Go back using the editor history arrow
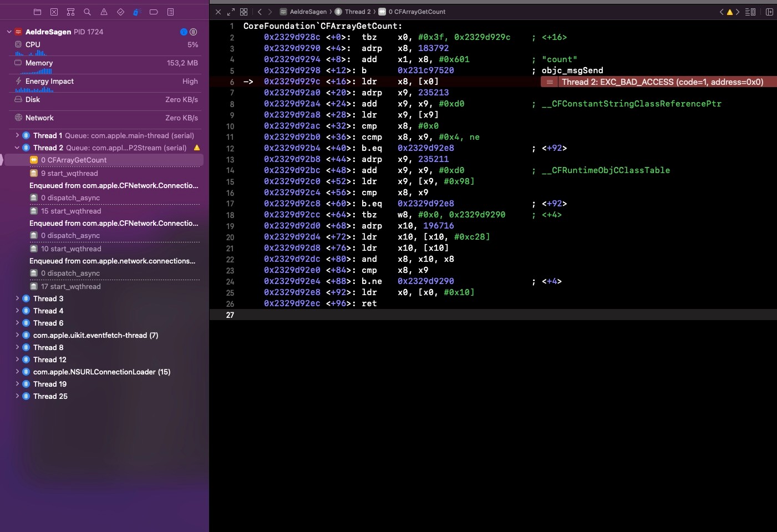The width and height of the screenshot is (777, 532). click(x=260, y=12)
